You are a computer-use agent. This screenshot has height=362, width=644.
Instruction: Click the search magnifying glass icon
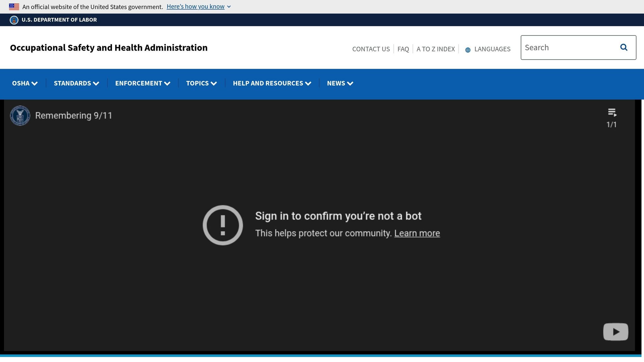[x=624, y=47]
